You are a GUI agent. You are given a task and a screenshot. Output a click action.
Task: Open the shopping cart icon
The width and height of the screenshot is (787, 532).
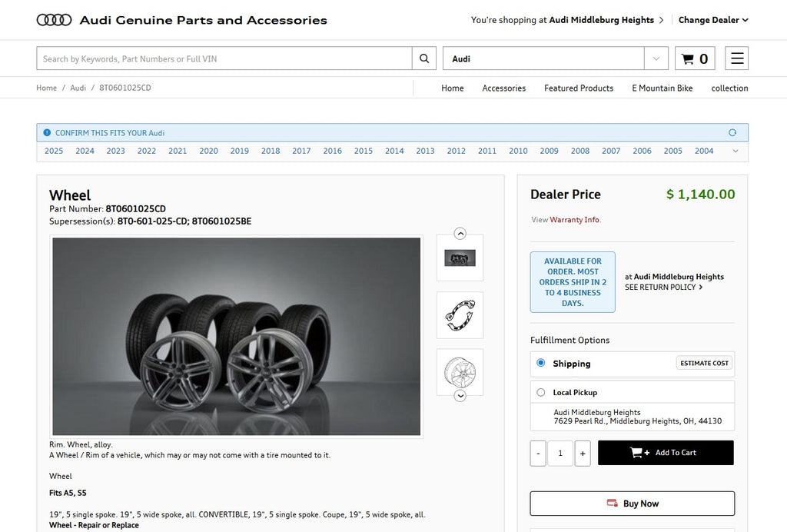coord(695,58)
